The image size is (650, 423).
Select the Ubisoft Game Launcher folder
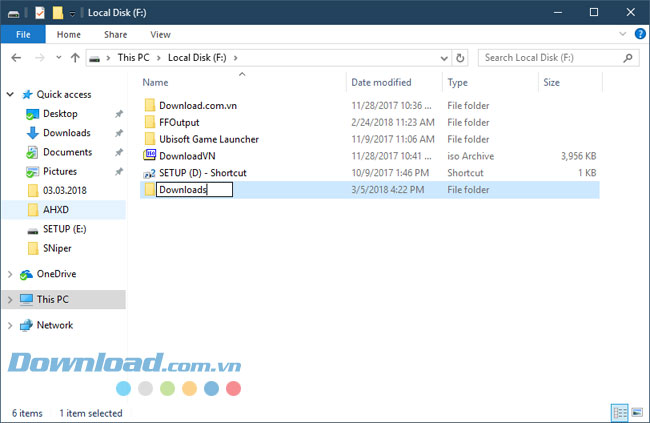[209, 139]
